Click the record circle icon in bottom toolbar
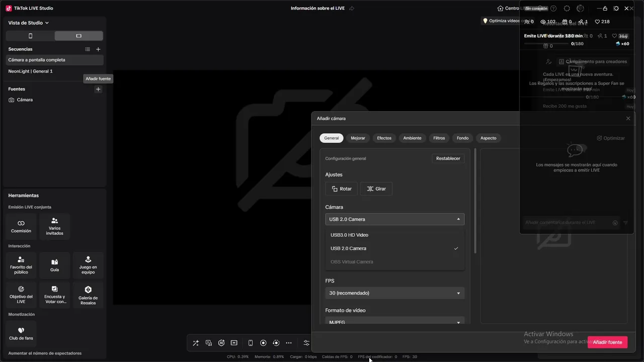 (x=263, y=343)
